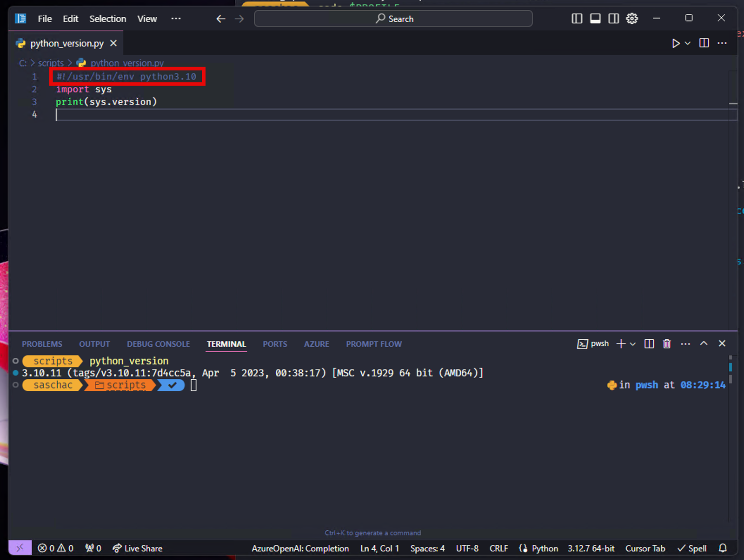Open the File menu
Screen dimensions: 744x560
(45, 19)
